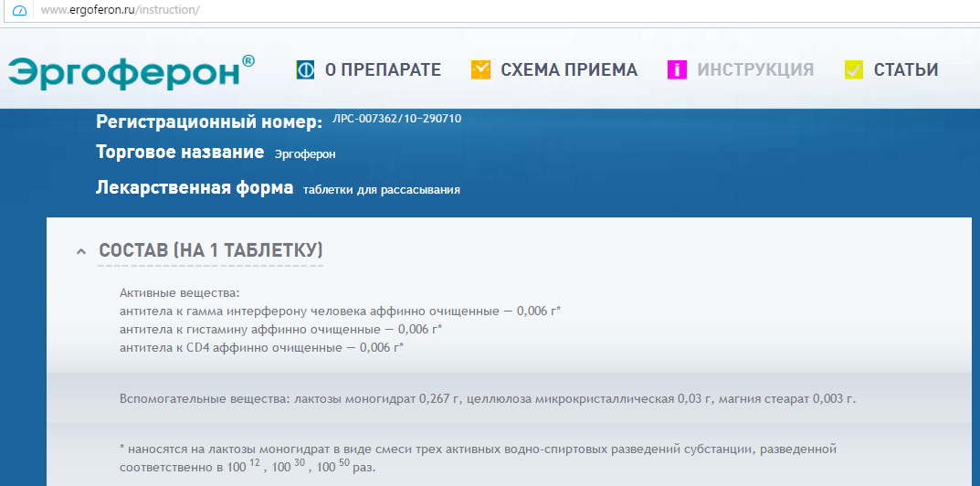
Task: Click the registration number ЛРС-007362/10-290710
Action: tap(396, 120)
